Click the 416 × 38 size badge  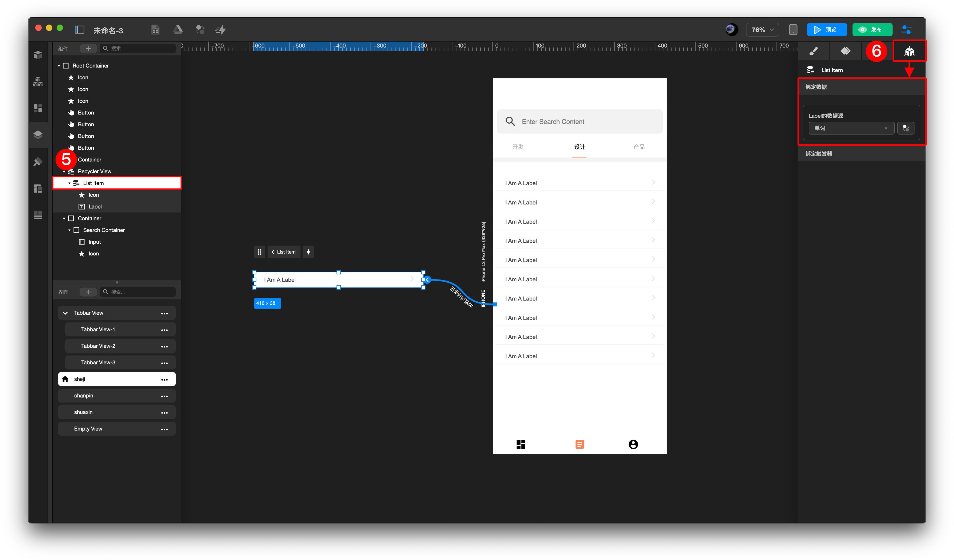click(267, 303)
